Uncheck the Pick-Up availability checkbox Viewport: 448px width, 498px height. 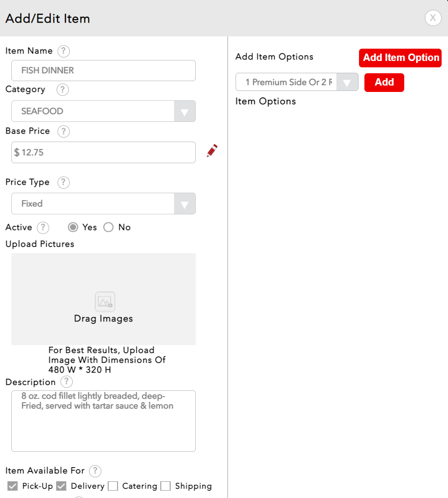(x=13, y=486)
